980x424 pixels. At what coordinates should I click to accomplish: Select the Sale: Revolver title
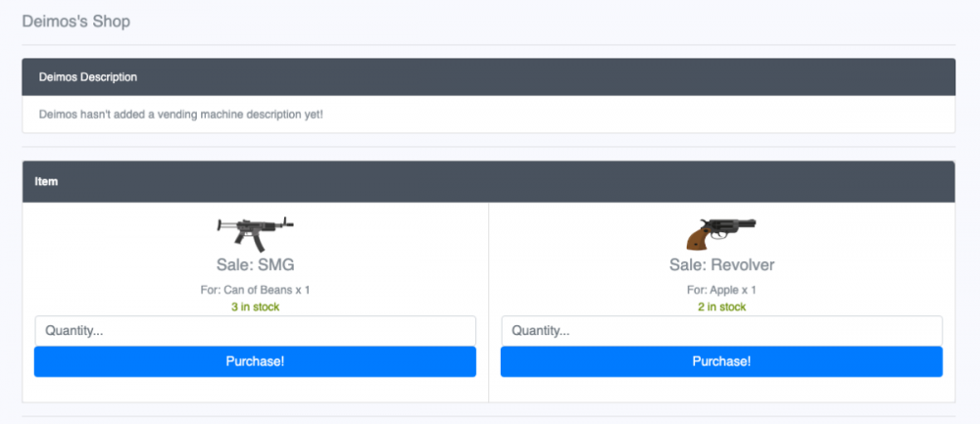pos(721,265)
